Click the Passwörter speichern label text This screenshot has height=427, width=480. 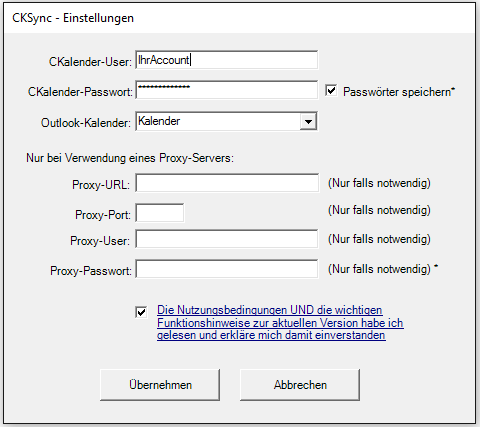[x=399, y=92]
